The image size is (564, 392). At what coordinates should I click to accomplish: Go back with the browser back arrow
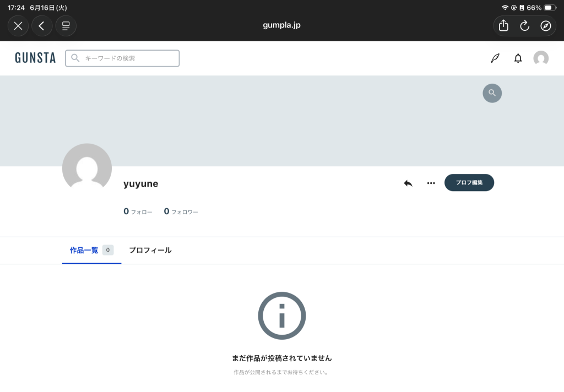coord(42,26)
